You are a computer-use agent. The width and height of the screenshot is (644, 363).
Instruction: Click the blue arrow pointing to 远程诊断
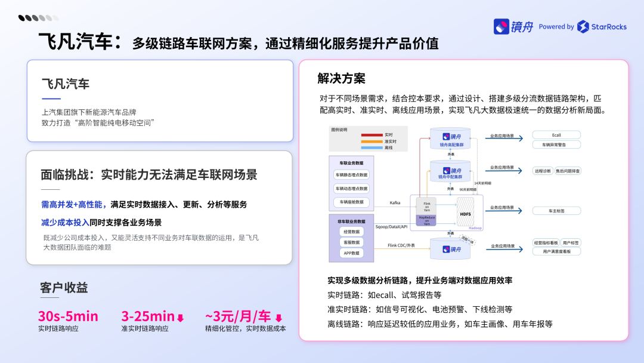pos(503,171)
